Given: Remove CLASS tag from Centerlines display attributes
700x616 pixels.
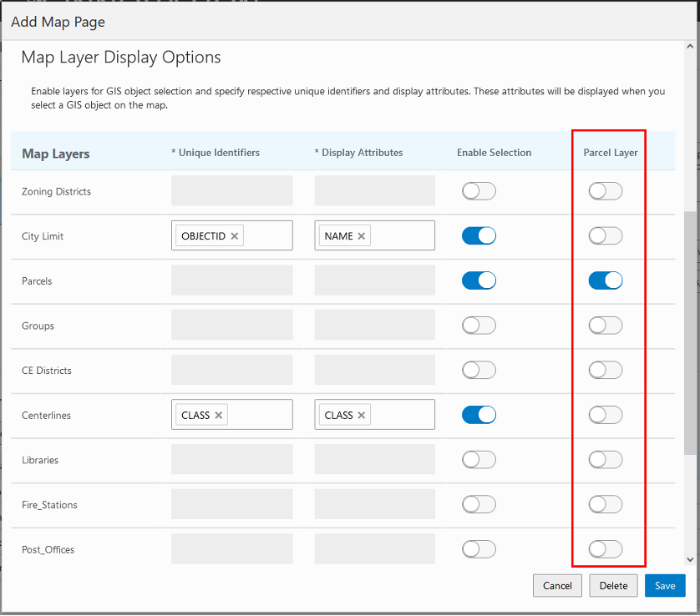Looking at the screenshot, I should pyautogui.click(x=363, y=415).
